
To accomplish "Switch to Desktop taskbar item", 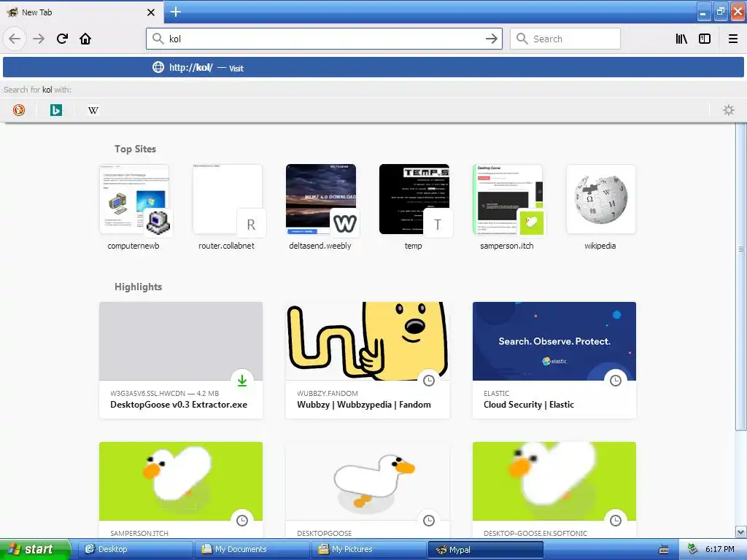I will point(135,549).
